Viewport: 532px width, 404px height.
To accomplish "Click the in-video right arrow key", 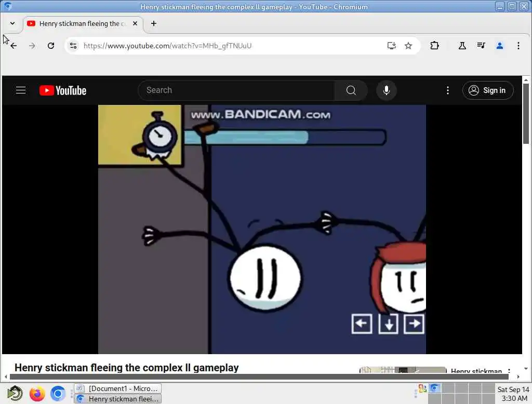I will 414,324.
